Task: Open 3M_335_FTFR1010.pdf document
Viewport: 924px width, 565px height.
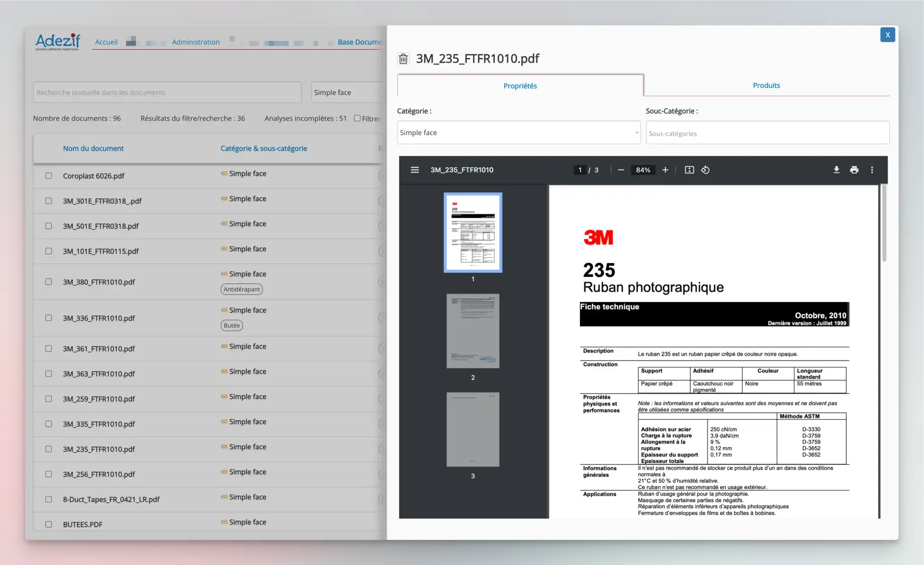Action: pos(99,424)
